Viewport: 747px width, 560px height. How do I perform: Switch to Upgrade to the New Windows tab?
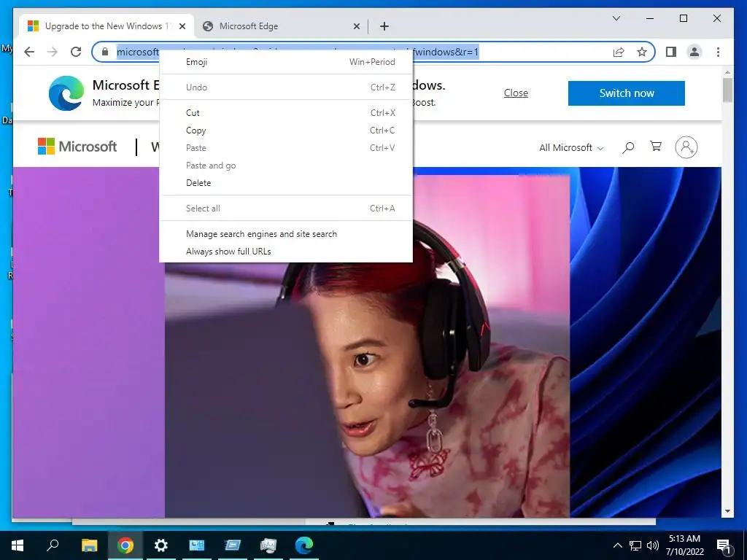106,26
